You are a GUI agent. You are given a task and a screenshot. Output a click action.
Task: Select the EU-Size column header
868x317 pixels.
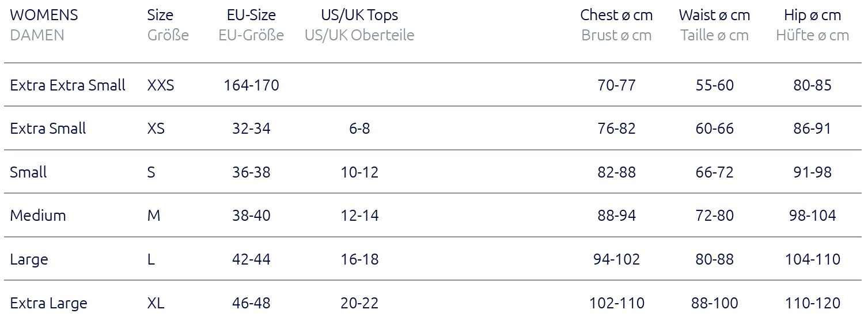[x=251, y=15]
